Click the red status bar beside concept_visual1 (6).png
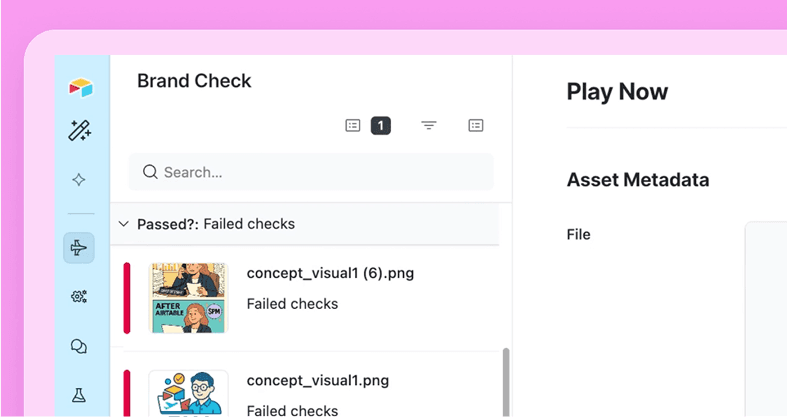The width and height of the screenshot is (787, 417). [x=127, y=298]
